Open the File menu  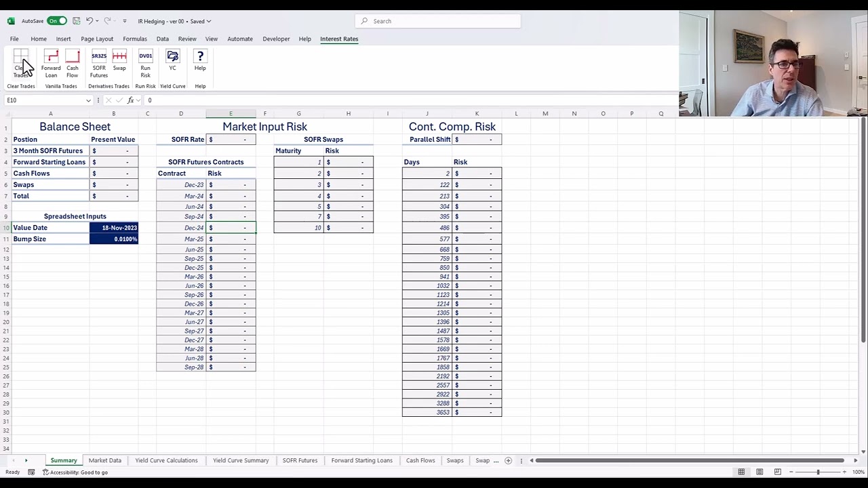[14, 39]
